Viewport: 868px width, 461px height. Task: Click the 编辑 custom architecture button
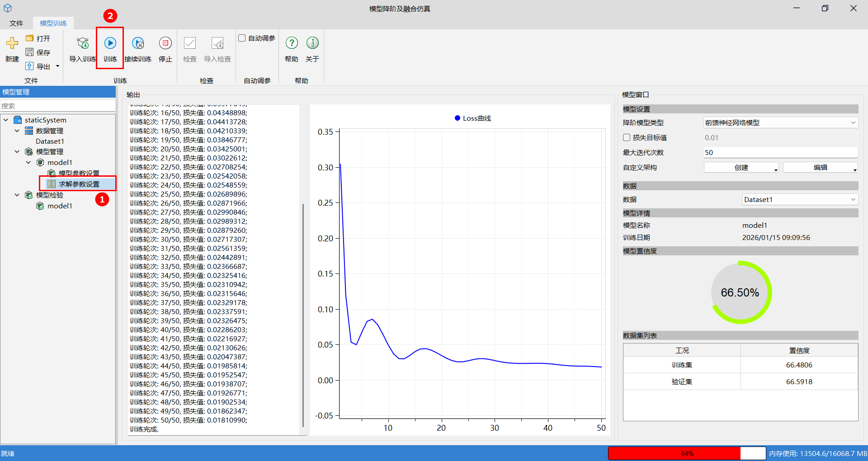coord(820,168)
